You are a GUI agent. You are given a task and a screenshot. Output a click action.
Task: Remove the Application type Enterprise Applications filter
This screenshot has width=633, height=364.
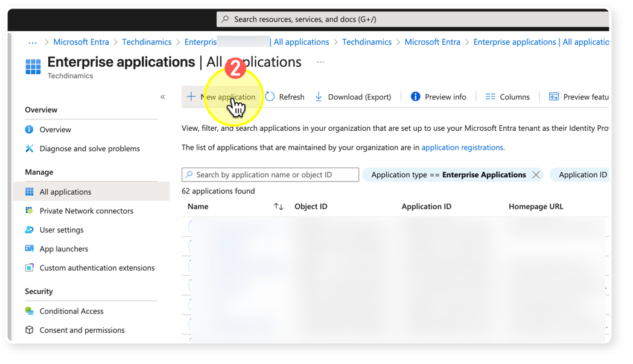point(536,175)
